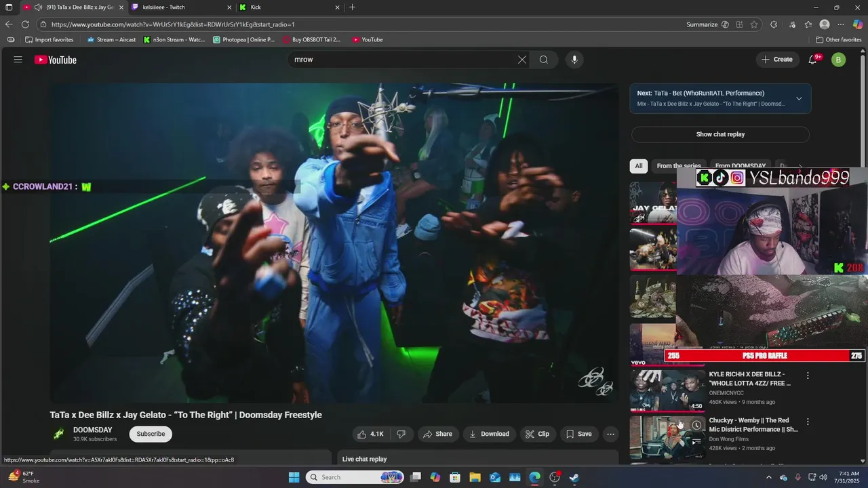The image size is (868, 488).
Task: Clear the YouTube search text with X
Action: tap(522, 60)
